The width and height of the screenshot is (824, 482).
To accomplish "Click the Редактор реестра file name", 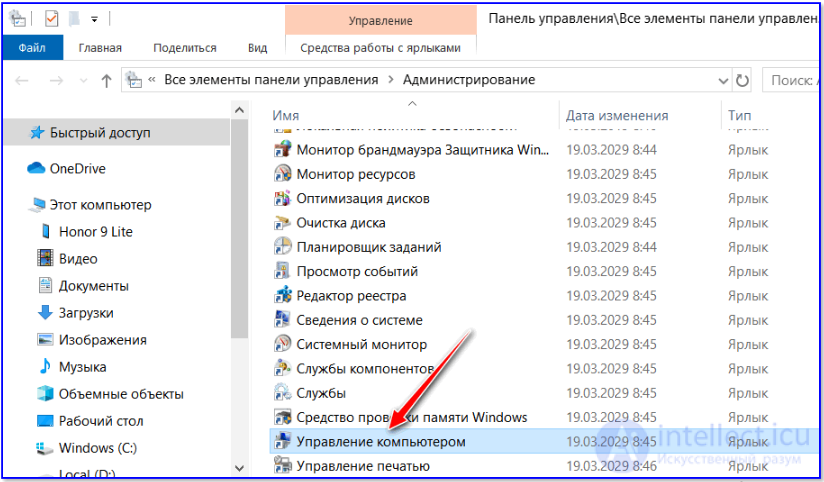I will point(351,296).
